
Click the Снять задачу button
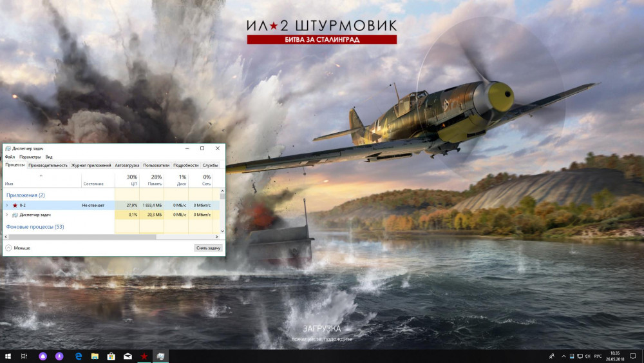[208, 248]
